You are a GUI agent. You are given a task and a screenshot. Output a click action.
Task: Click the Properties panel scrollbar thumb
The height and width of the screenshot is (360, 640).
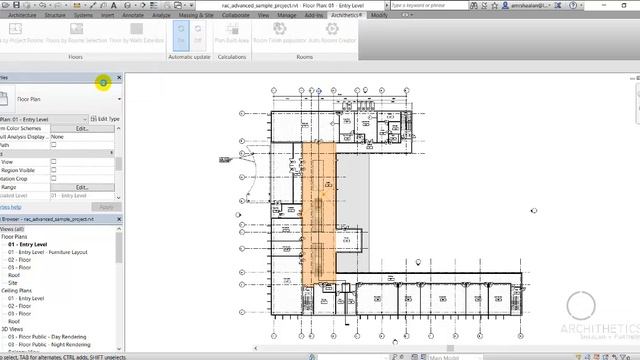tap(118, 163)
